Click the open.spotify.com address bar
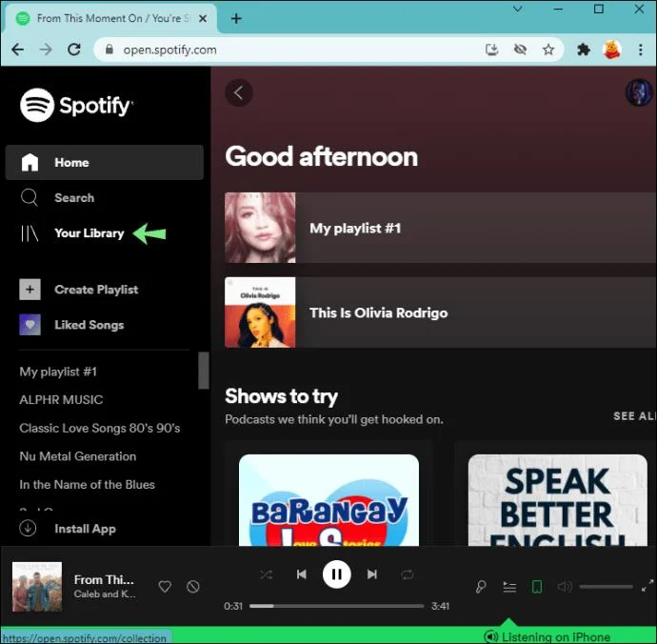This screenshot has width=657, height=644. 328,50
